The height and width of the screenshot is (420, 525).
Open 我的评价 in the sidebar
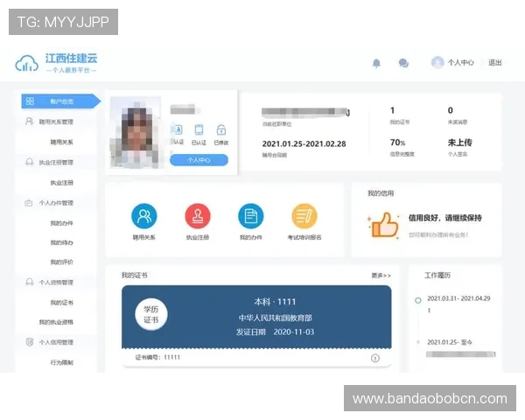click(x=61, y=262)
